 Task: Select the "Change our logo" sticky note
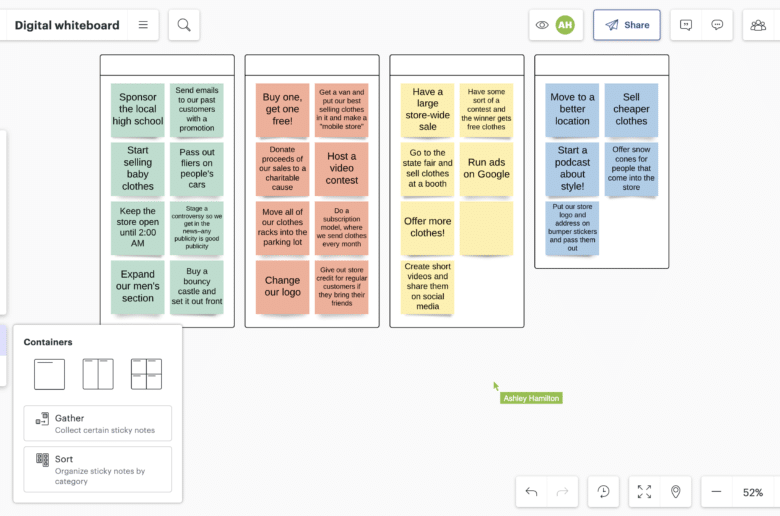[282, 287]
